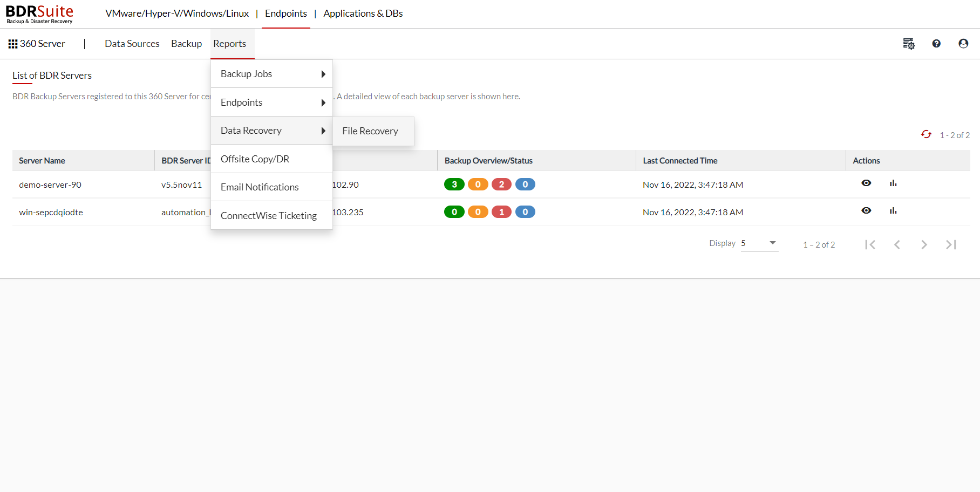The image size is (980, 492).
Task: Click demo-server-90 last connected time
Action: 693,185
